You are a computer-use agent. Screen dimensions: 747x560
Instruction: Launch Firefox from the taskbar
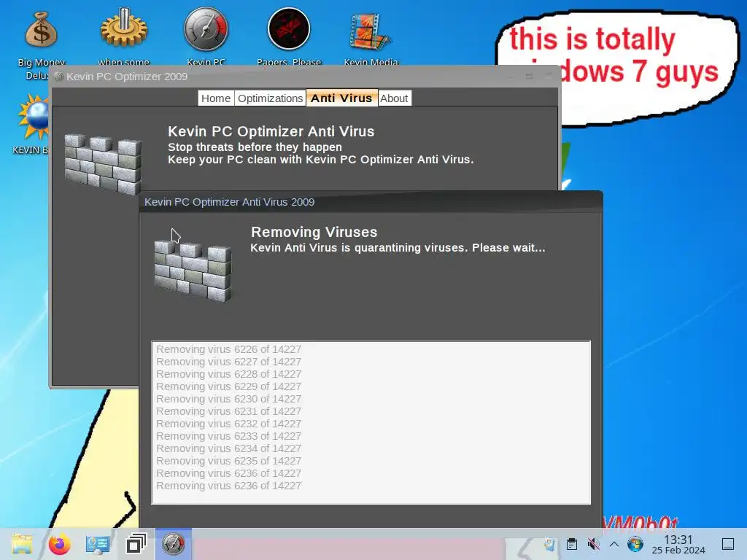60,544
